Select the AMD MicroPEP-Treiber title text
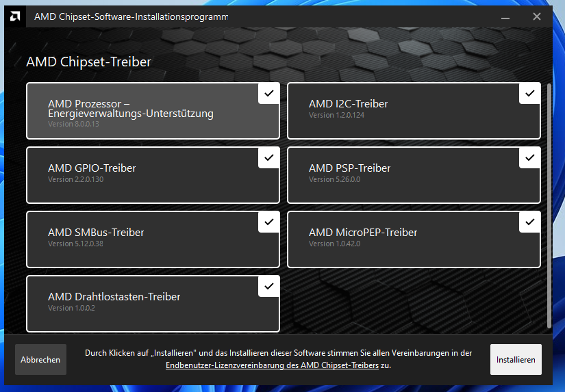The height and width of the screenshot is (392, 565). coord(363,233)
